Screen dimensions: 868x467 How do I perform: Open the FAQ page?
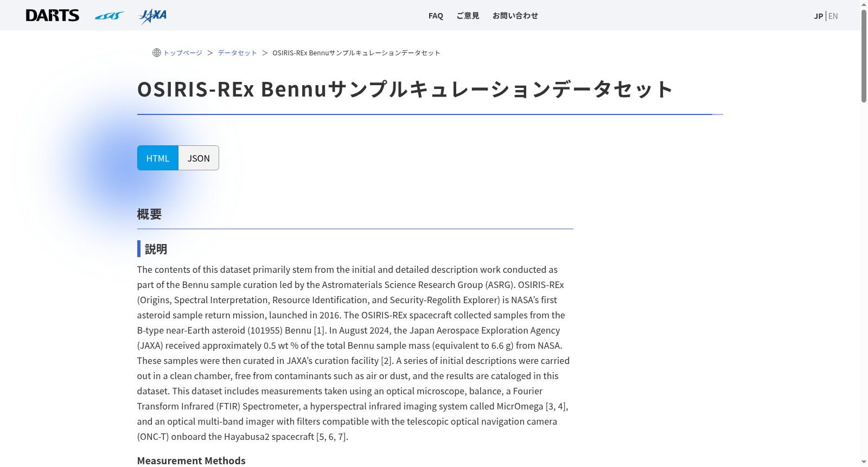point(436,16)
